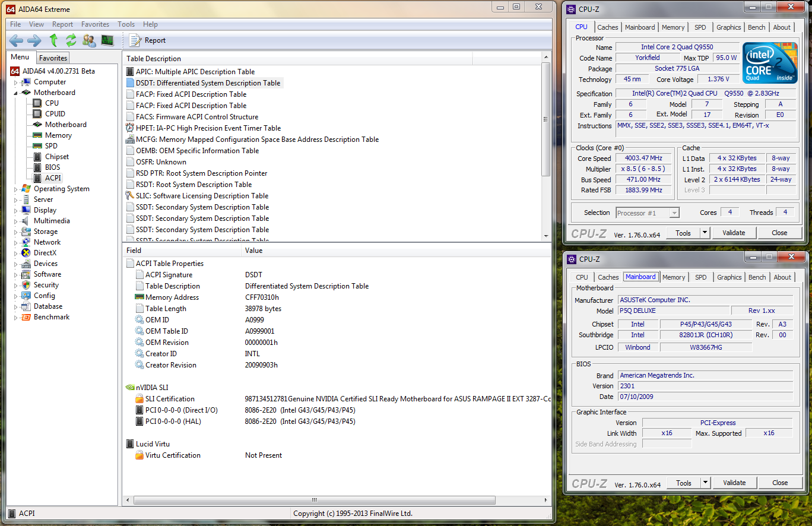This screenshot has width=812, height=526.
Task: Click Close in the Processor CPU-Z window
Action: pos(779,233)
